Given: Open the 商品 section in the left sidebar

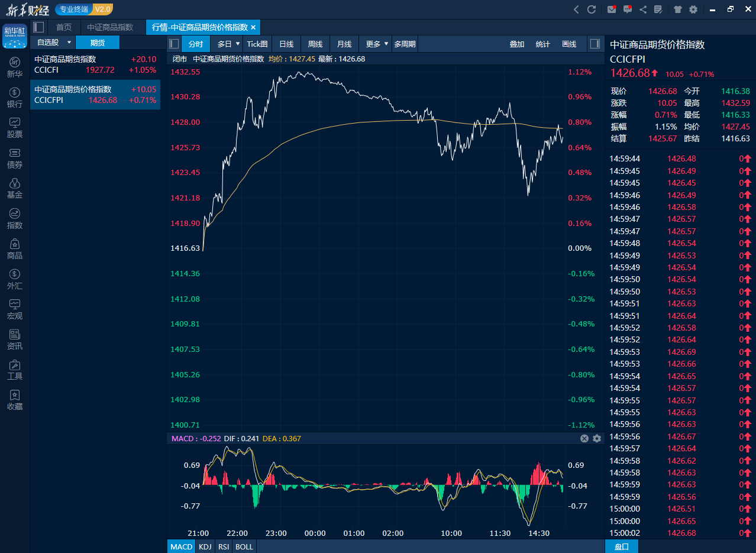Looking at the screenshot, I should (14, 249).
